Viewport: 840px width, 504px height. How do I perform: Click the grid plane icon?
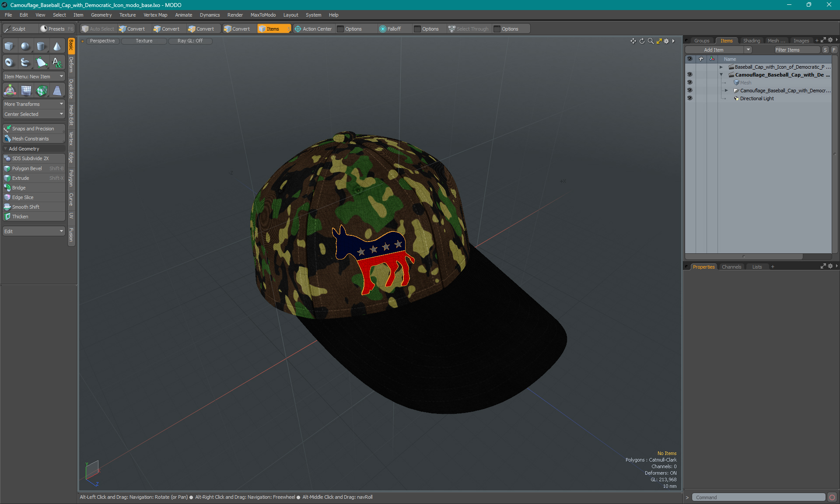(26, 91)
